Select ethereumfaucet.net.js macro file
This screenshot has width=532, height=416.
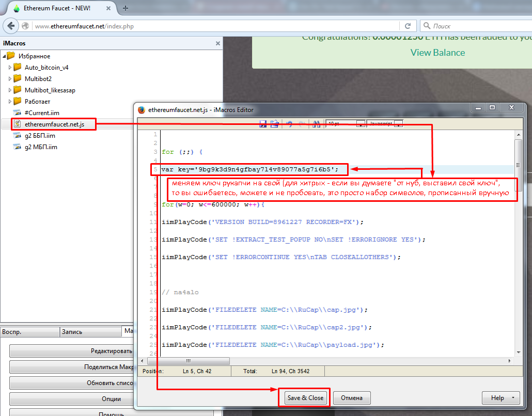(x=54, y=124)
